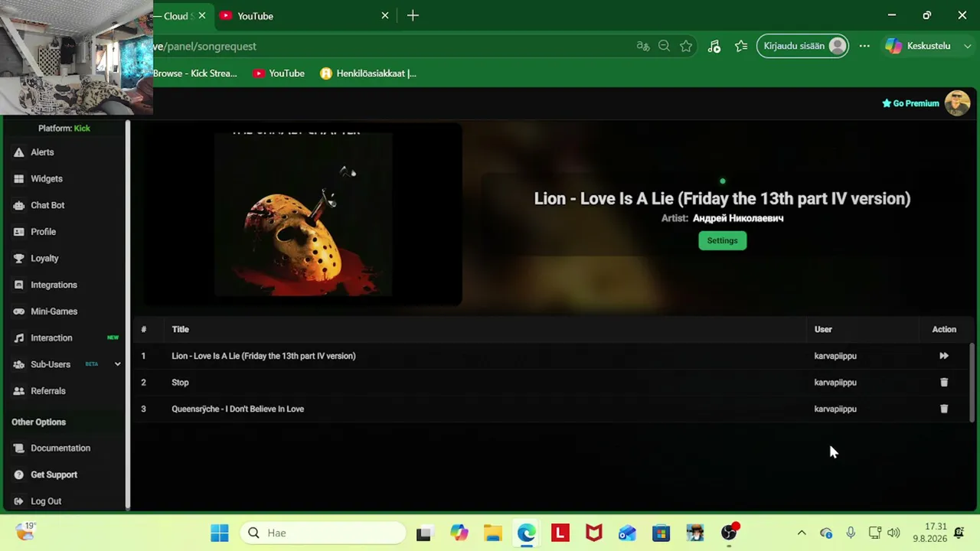
Task: Open browser settings and more menu
Action: [x=864, y=46]
